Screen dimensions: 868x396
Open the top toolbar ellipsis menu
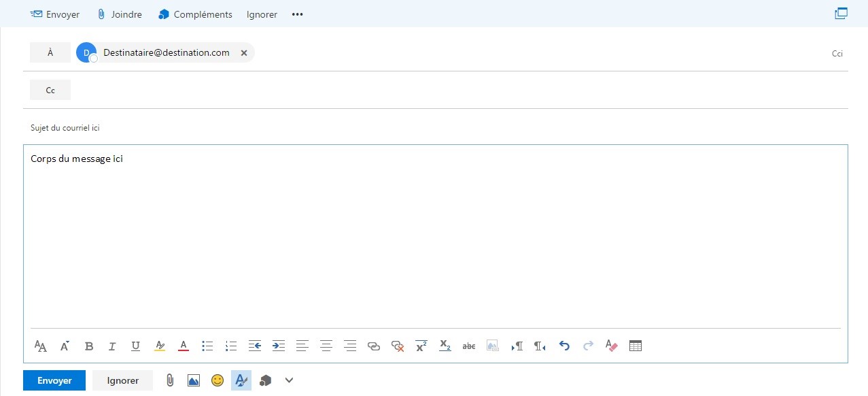point(297,14)
